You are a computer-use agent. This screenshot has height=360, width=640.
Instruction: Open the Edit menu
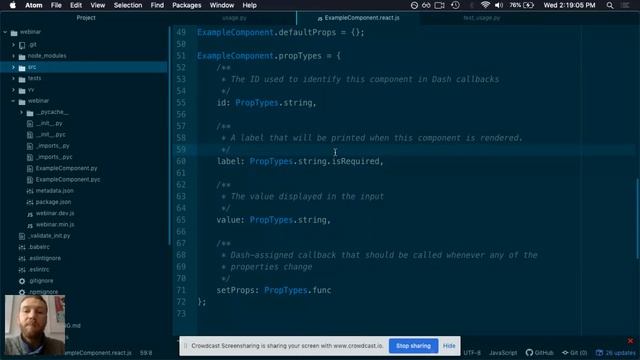pos(76,5)
